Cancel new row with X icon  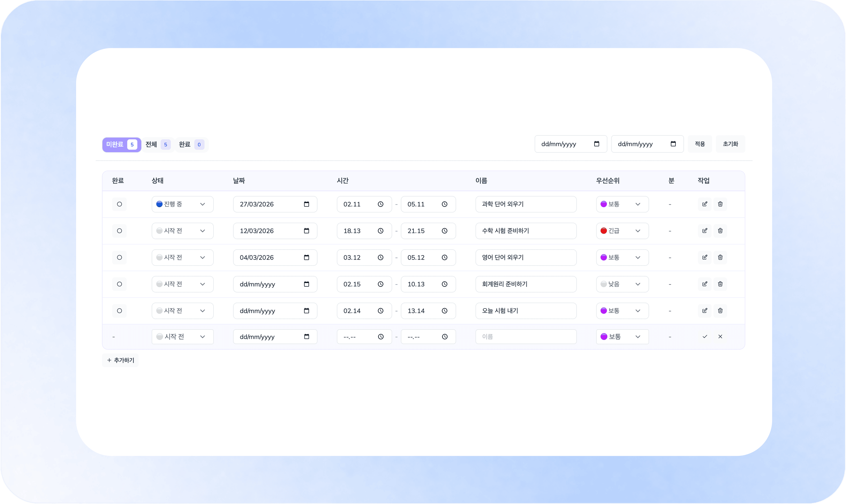pos(720,337)
